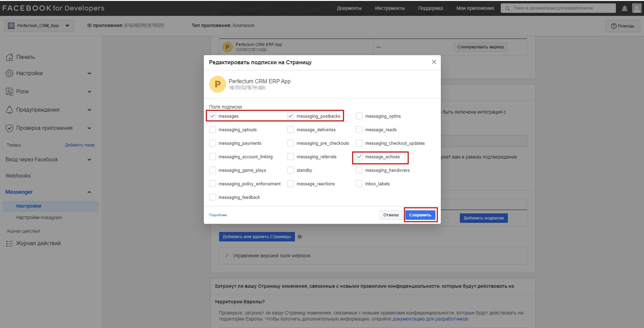Image resolution: width=644 pixels, height=328 pixels.
Task: Check messaging_referrals field
Action: point(291,157)
